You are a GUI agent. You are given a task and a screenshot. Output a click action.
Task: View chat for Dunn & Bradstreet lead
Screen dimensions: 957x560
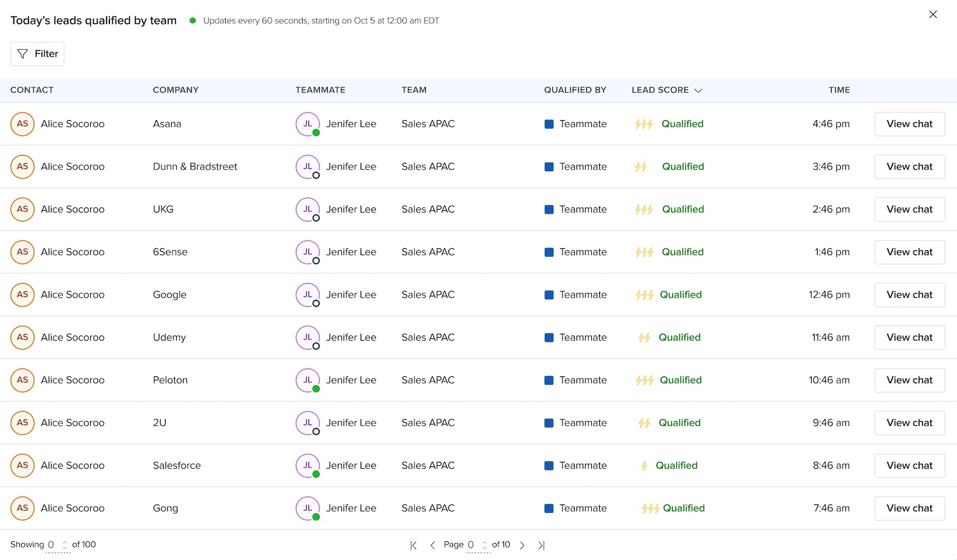[x=909, y=167]
